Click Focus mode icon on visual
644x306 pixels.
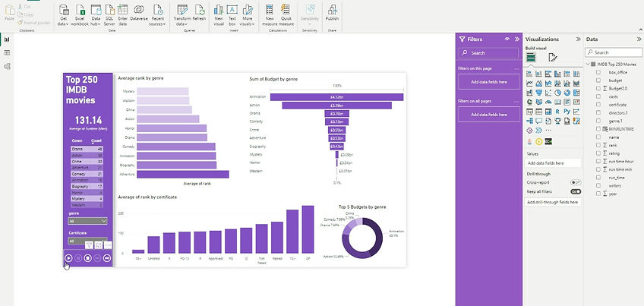[99, 245]
